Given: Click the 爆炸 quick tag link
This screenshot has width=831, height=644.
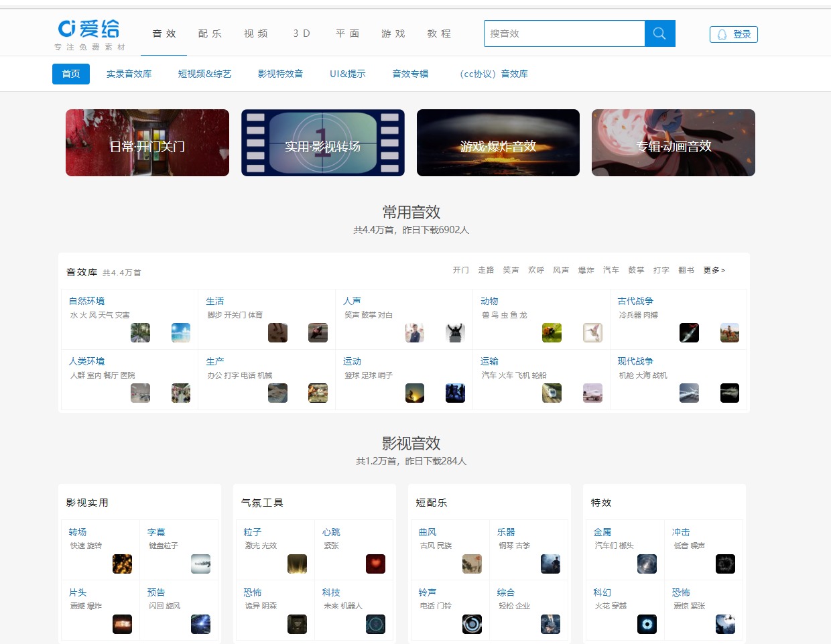Looking at the screenshot, I should click(586, 270).
